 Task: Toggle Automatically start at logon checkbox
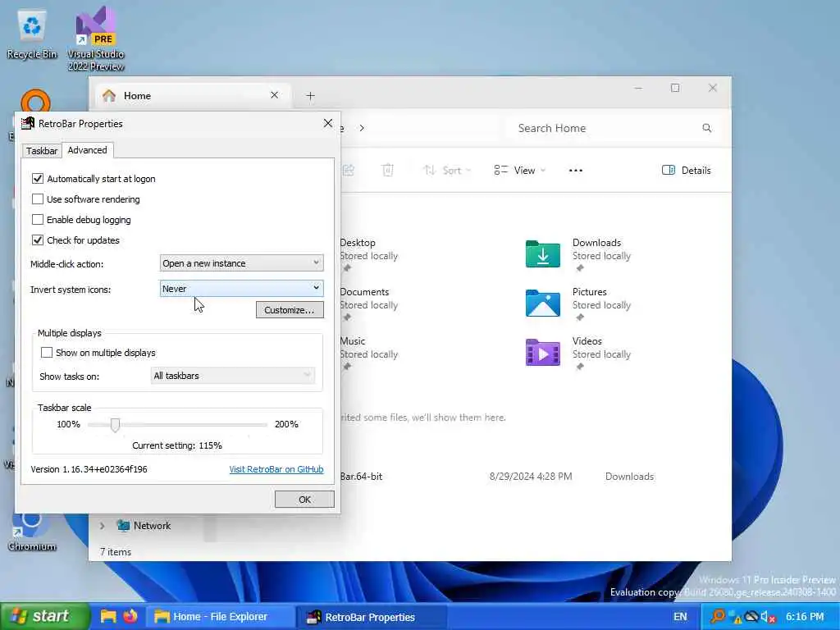click(38, 178)
